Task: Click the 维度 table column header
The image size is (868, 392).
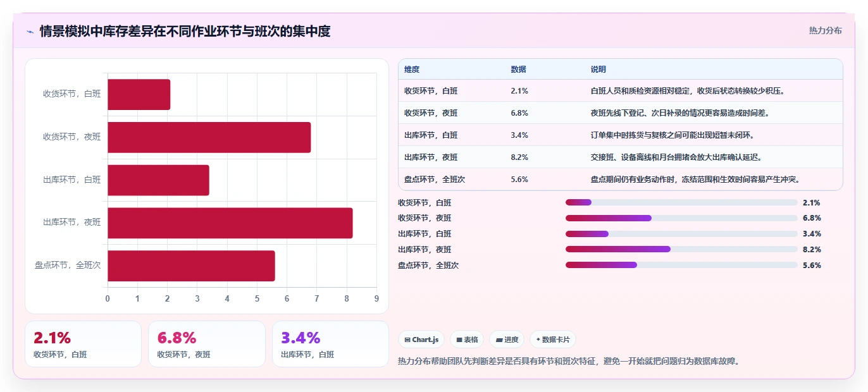Action: click(412, 70)
